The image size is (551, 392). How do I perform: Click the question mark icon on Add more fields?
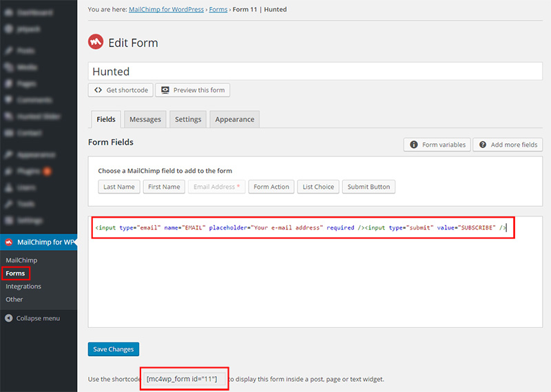click(x=483, y=145)
